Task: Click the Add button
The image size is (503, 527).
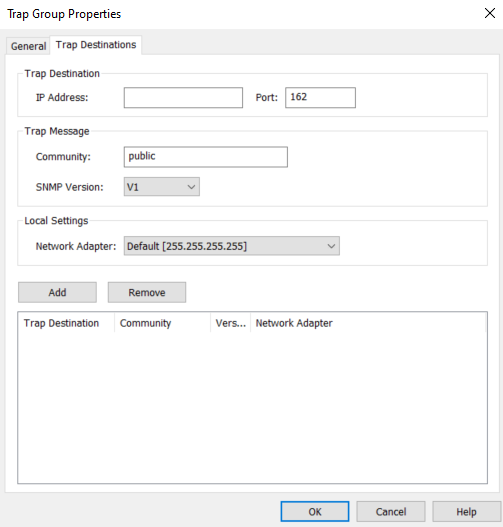Action: point(57,292)
